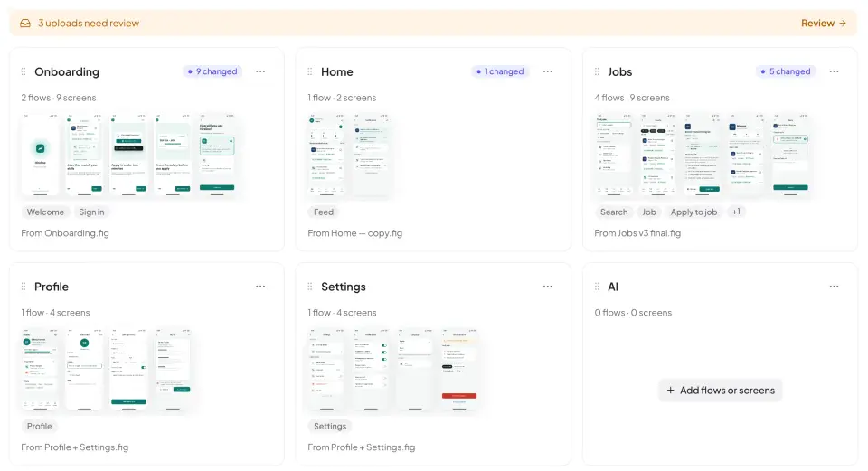Click 'From Onboarding.fig' source text
Viewport: 868px width, 471px height.
tap(65, 233)
